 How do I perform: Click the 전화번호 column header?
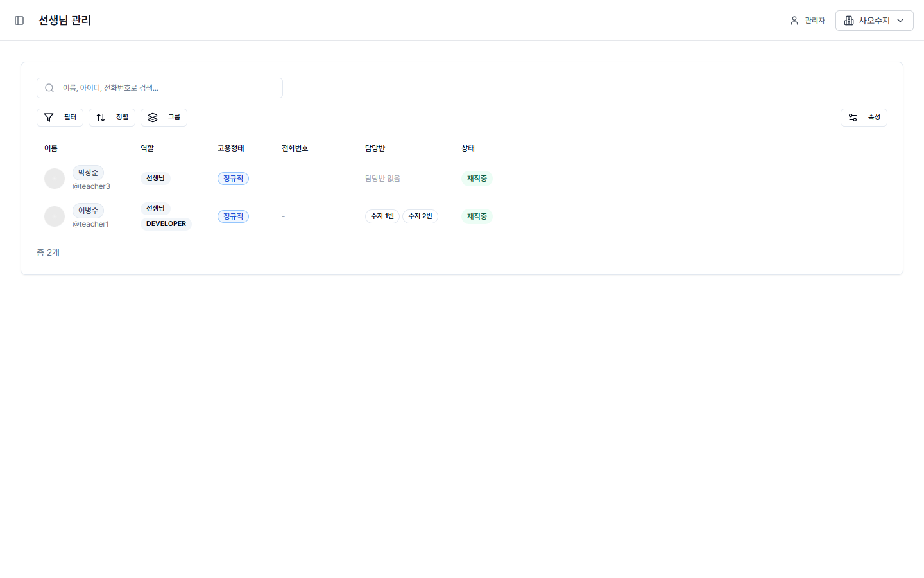(295, 148)
